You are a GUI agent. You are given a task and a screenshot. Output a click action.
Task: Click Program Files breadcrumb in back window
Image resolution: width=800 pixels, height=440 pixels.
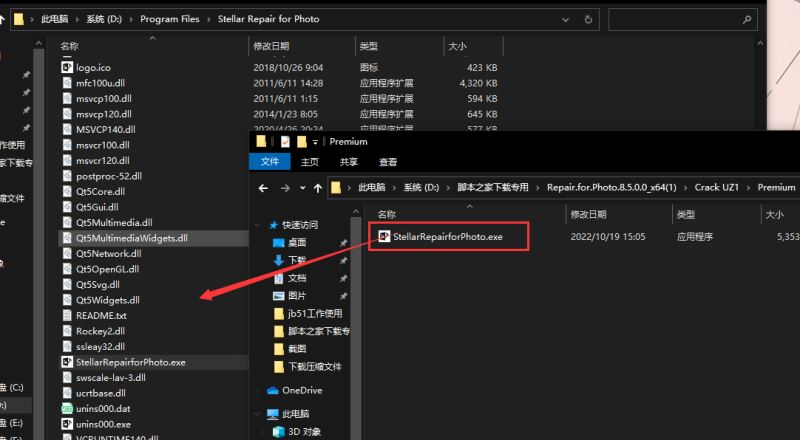pos(169,19)
